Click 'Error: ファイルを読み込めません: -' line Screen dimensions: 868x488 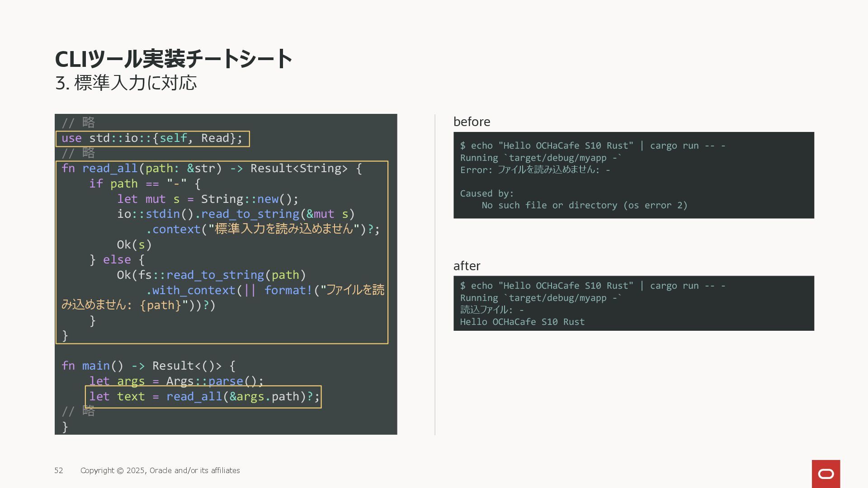point(535,169)
